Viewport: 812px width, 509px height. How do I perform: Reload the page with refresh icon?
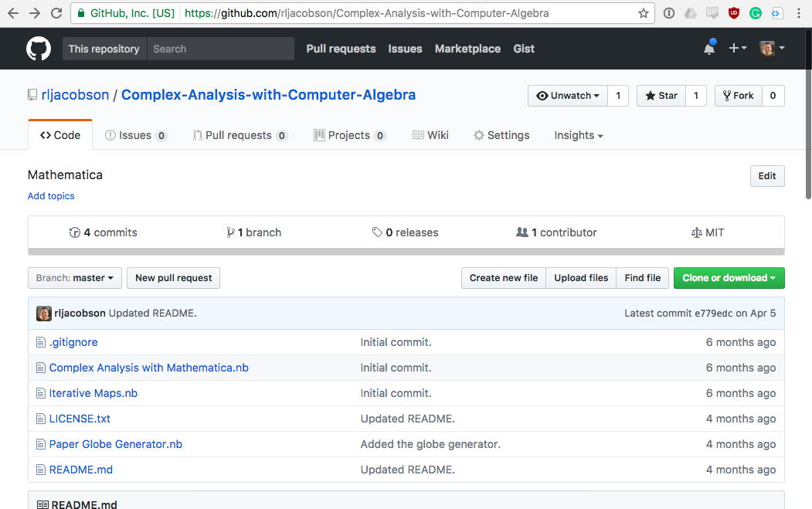pos(56,13)
